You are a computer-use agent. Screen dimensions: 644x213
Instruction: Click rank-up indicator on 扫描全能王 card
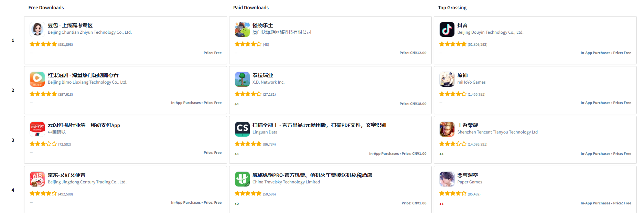click(237, 154)
